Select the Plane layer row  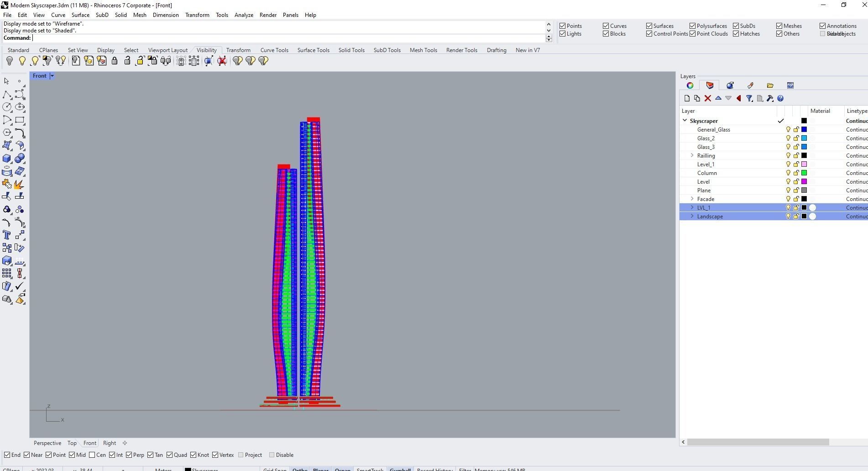(774, 191)
